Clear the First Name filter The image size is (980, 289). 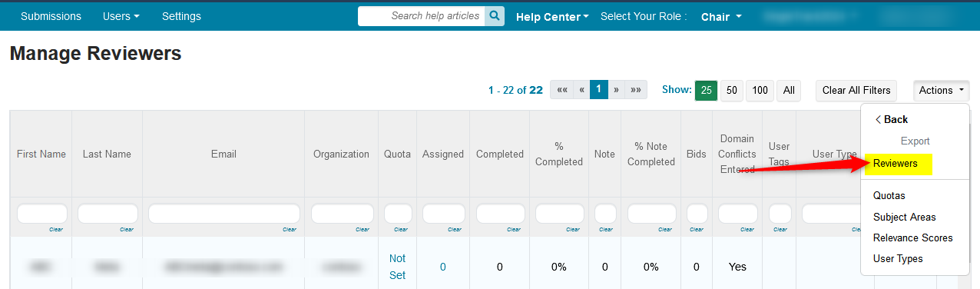pyautogui.click(x=56, y=229)
